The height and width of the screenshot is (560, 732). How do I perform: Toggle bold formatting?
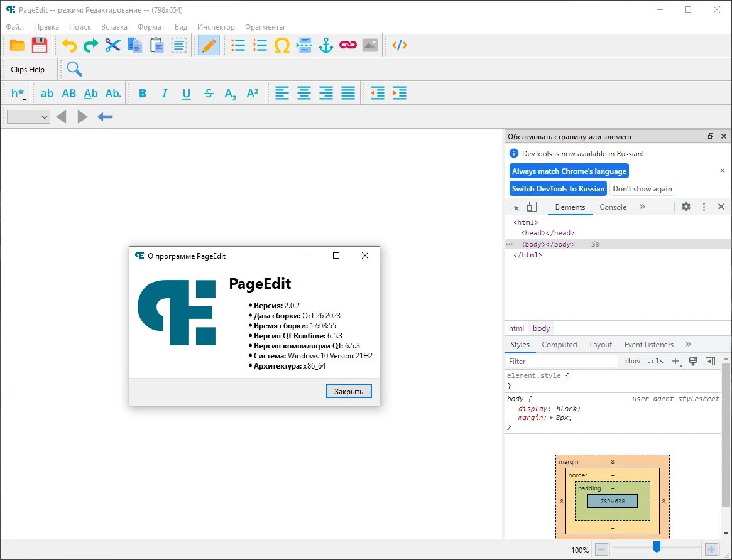(x=143, y=94)
